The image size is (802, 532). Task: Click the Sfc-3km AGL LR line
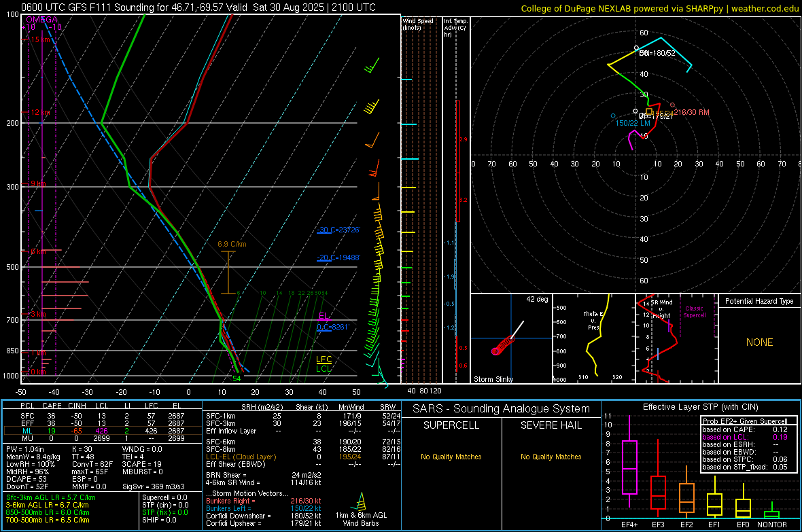tap(51, 497)
